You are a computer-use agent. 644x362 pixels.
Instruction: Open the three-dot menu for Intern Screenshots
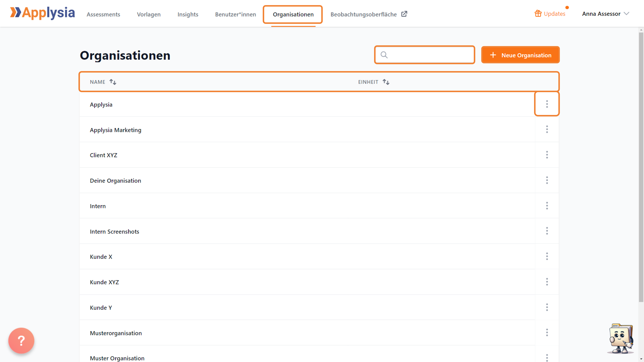(x=547, y=231)
